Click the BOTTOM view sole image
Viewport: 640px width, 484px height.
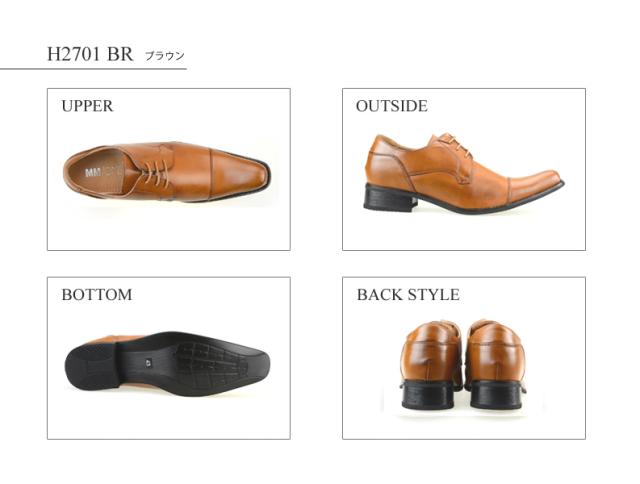[167, 364]
